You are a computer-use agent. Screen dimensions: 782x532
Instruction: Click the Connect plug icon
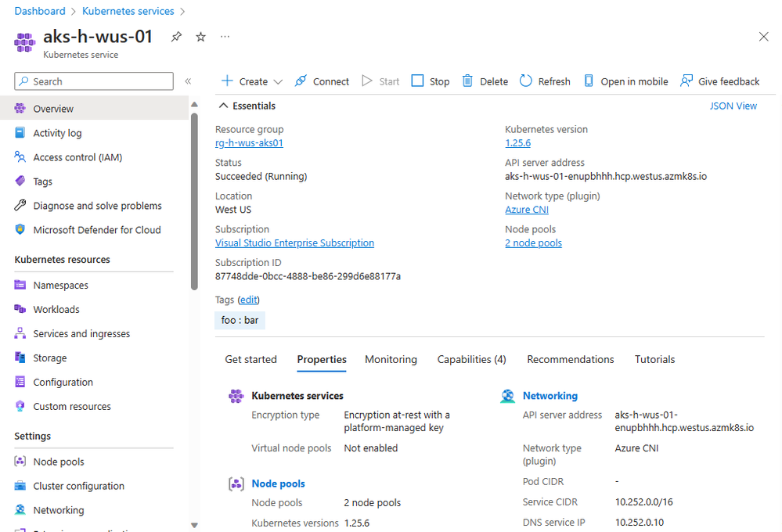click(x=301, y=81)
